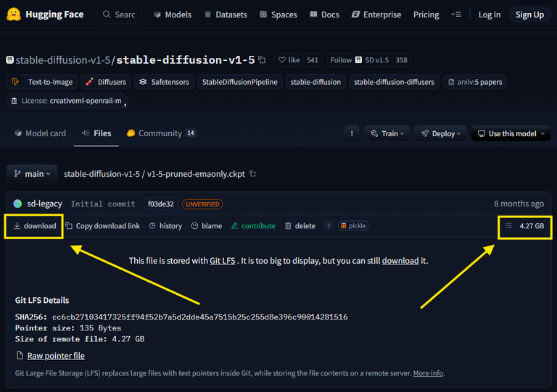Click the Hugging Face logo
Viewport: 557px width, 392px height.
click(x=14, y=14)
